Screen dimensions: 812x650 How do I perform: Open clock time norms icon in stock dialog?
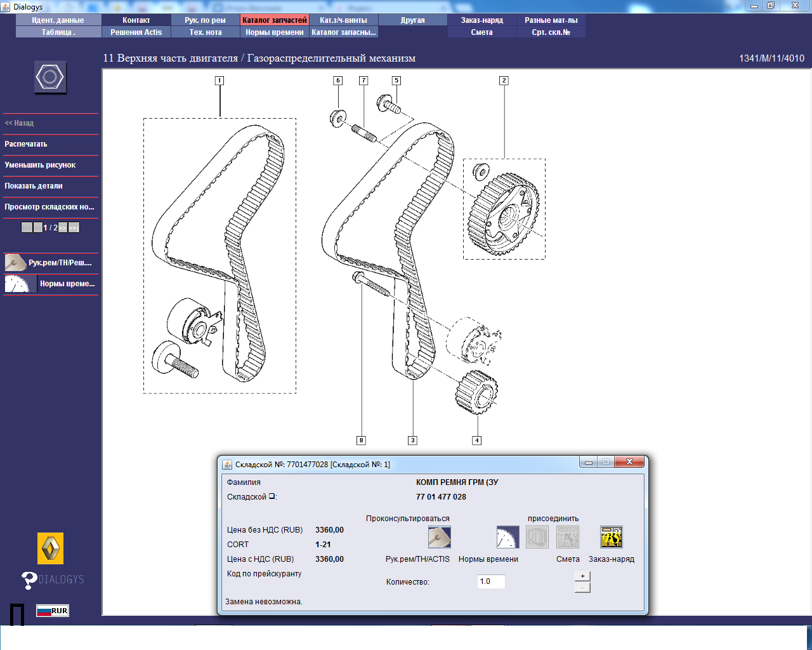tap(508, 537)
